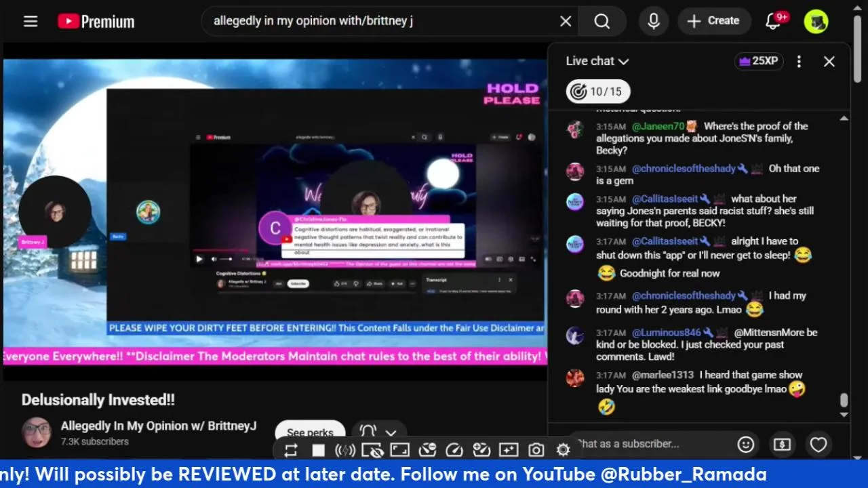Click the Goodnight for real now text
Viewport: 868px width, 488px height.
click(x=670, y=273)
